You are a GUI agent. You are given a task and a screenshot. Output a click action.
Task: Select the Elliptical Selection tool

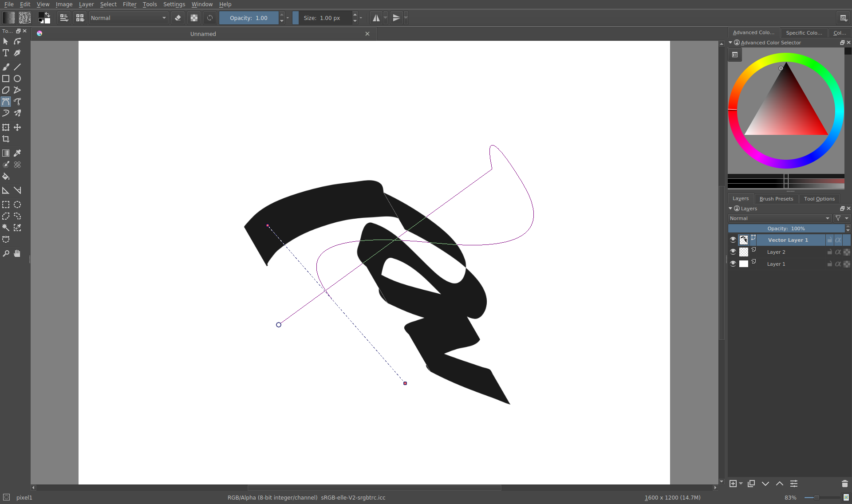(x=17, y=205)
